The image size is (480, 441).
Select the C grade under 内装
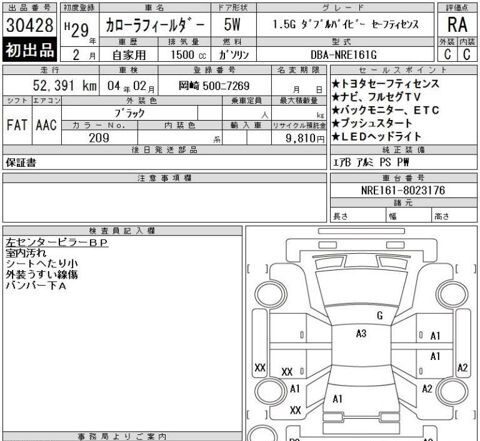[467, 54]
